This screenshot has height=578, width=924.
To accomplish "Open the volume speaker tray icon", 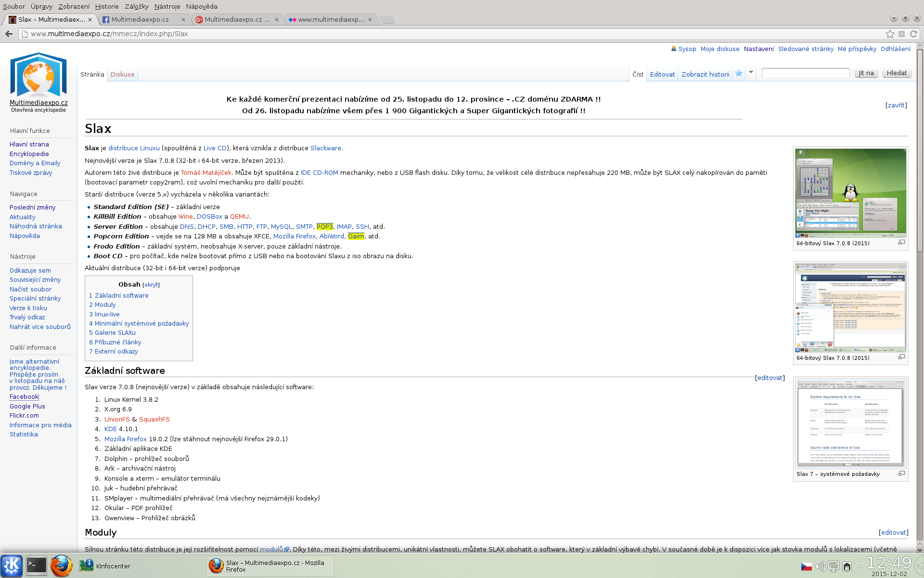I will coord(820,566).
